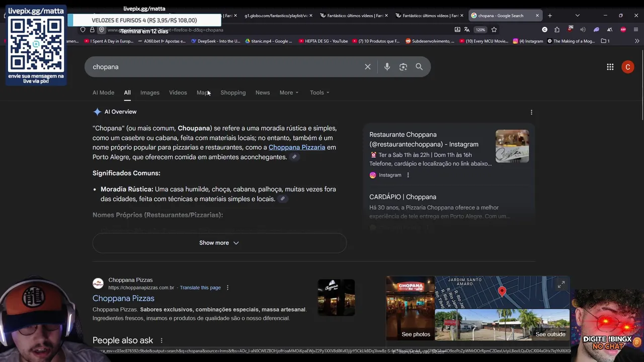Open the Choppana Pizzas result title
The height and width of the screenshot is (362, 644).
[x=123, y=298]
